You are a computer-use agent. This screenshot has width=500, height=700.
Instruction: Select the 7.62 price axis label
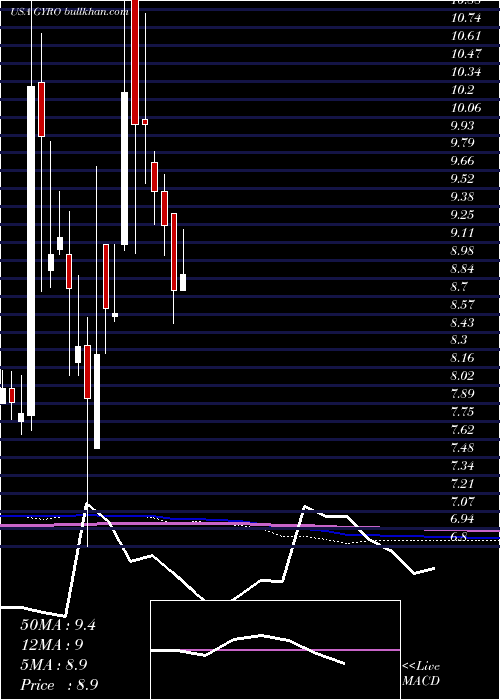tap(462, 430)
